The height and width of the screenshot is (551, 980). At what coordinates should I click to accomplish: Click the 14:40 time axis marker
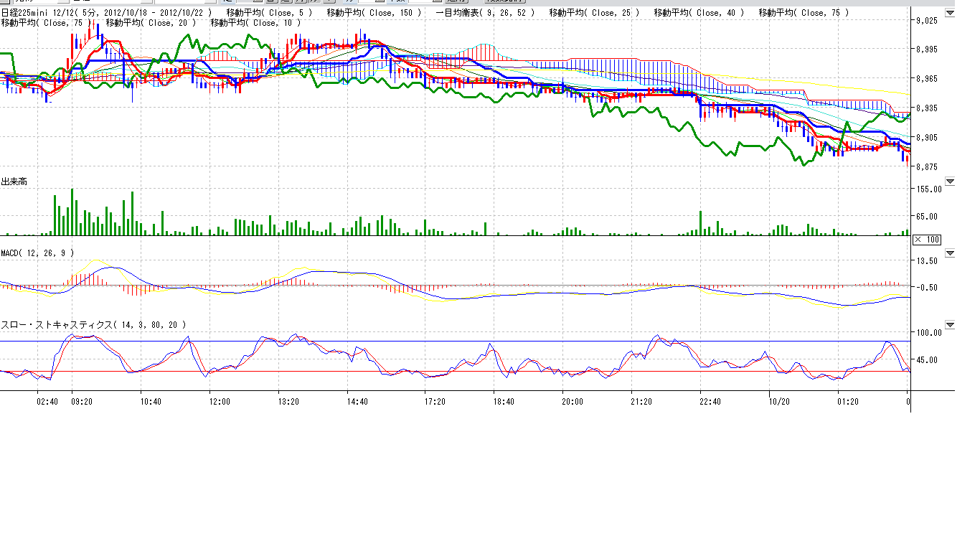pyautogui.click(x=357, y=402)
